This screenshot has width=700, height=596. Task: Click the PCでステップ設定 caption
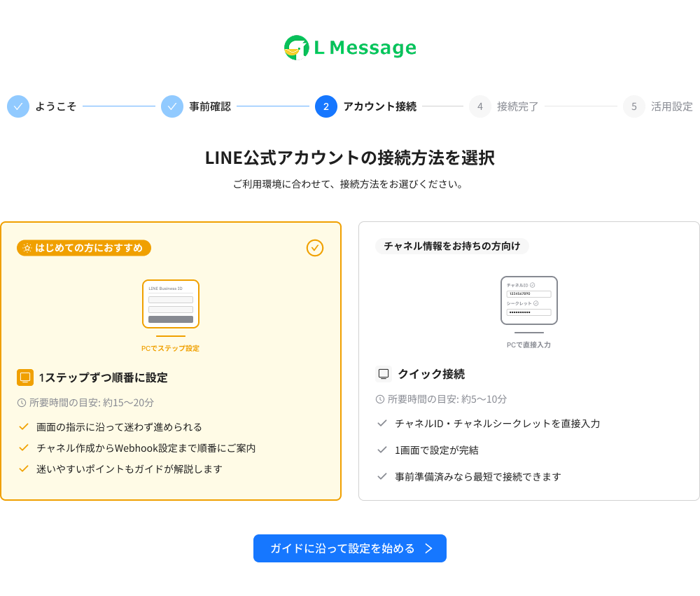click(x=171, y=349)
